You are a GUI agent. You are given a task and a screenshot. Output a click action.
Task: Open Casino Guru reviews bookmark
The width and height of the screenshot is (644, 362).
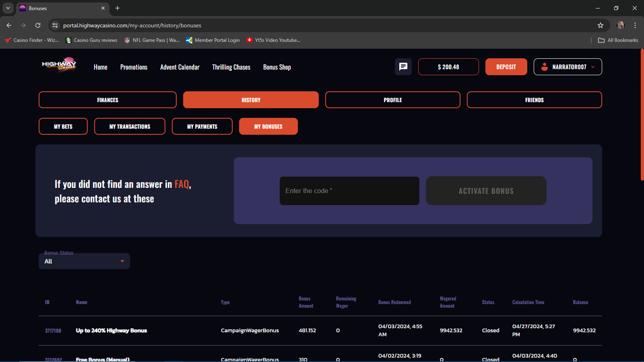(x=91, y=40)
